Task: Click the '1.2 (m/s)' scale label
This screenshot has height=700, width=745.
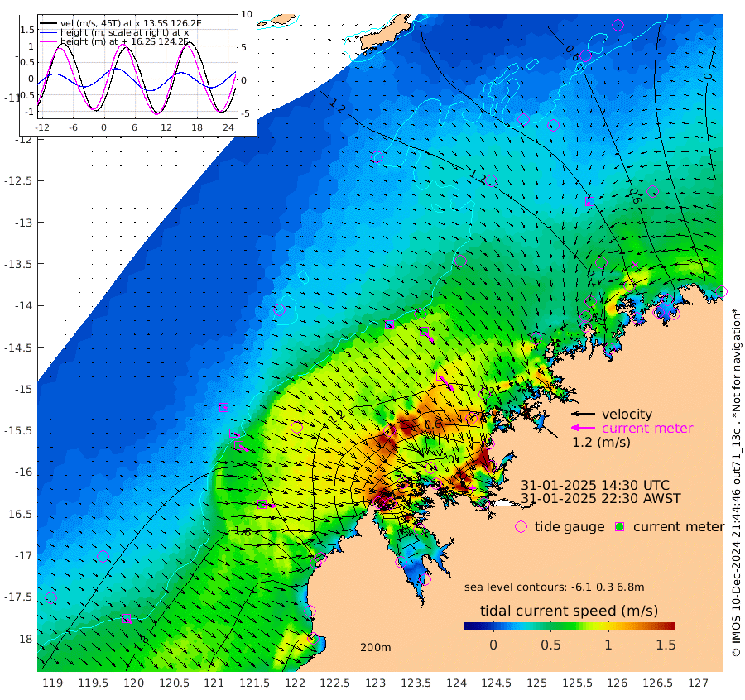Action: (601, 442)
